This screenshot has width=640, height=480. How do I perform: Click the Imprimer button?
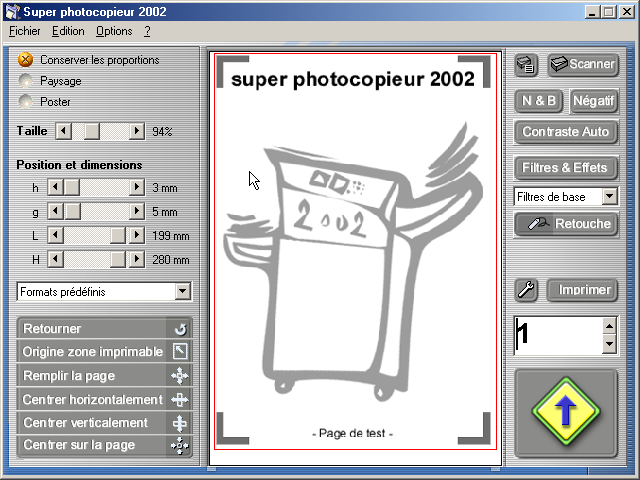pos(582,290)
